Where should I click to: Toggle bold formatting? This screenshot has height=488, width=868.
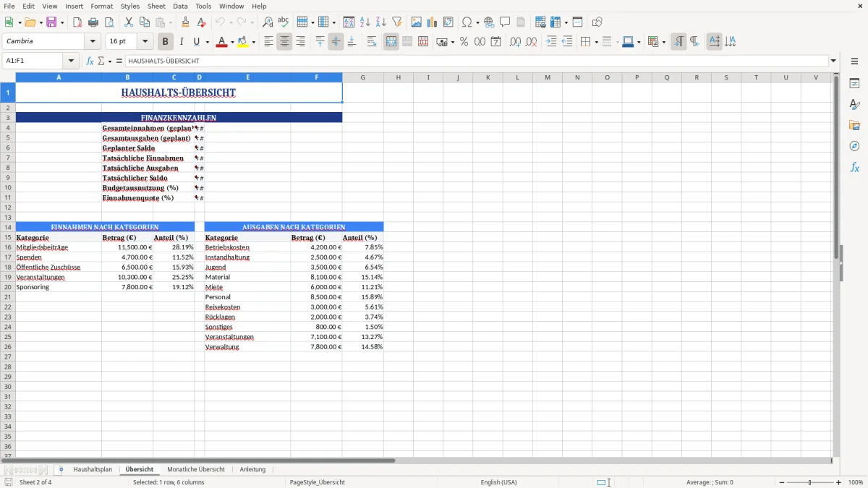165,41
